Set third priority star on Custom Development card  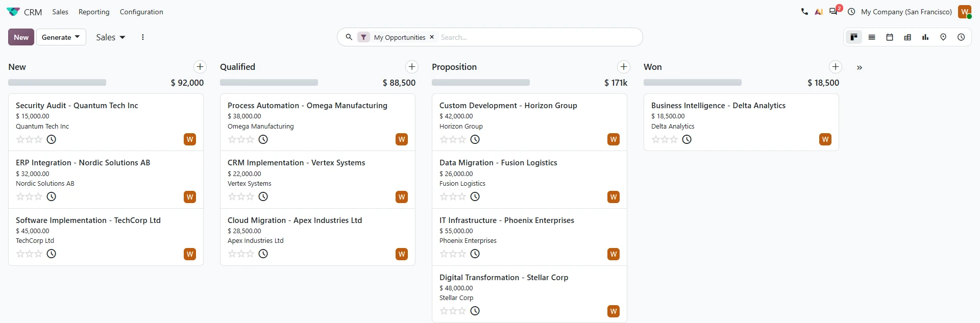[x=461, y=139]
